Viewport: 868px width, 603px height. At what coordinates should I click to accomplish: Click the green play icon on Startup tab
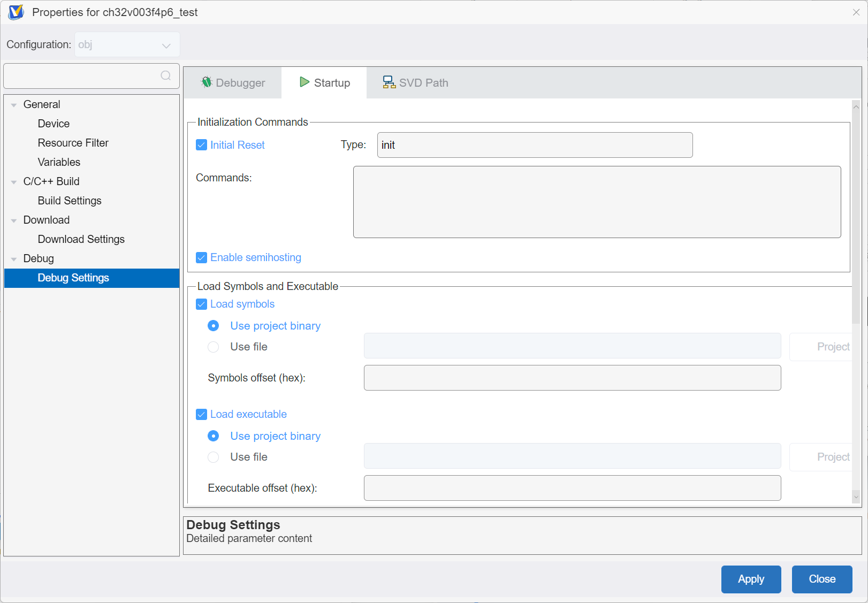click(304, 82)
